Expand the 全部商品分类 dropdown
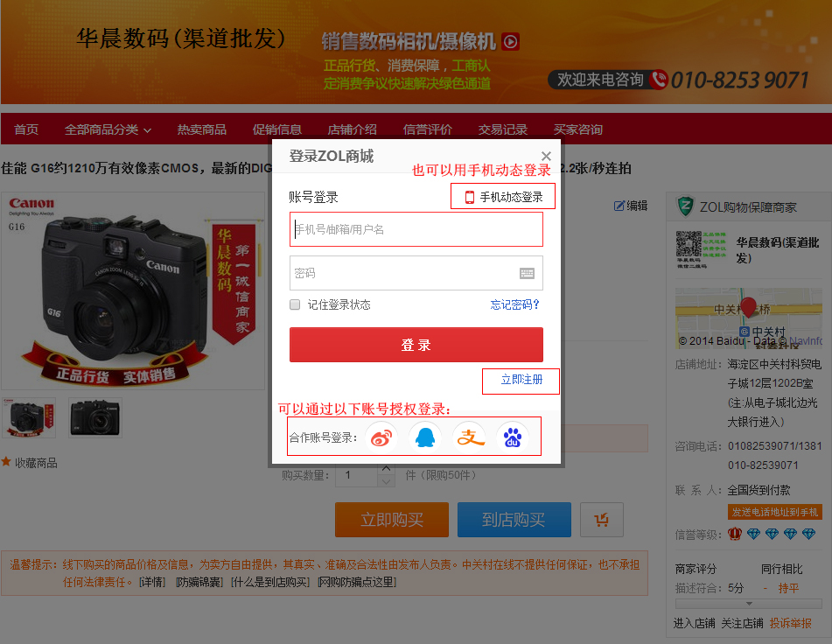Image resolution: width=832 pixels, height=644 pixels. (x=108, y=129)
